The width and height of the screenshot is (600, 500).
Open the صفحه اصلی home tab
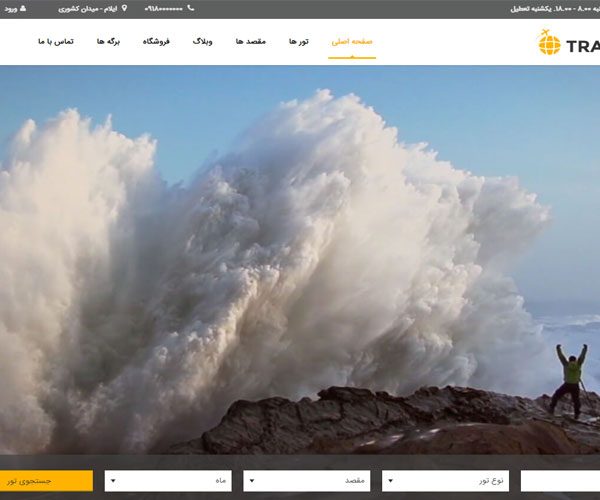tap(352, 42)
